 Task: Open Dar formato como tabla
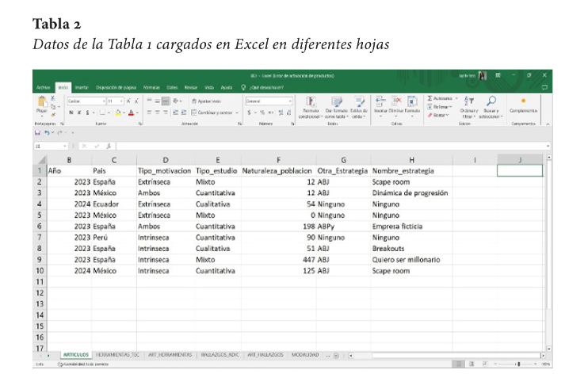(x=336, y=108)
